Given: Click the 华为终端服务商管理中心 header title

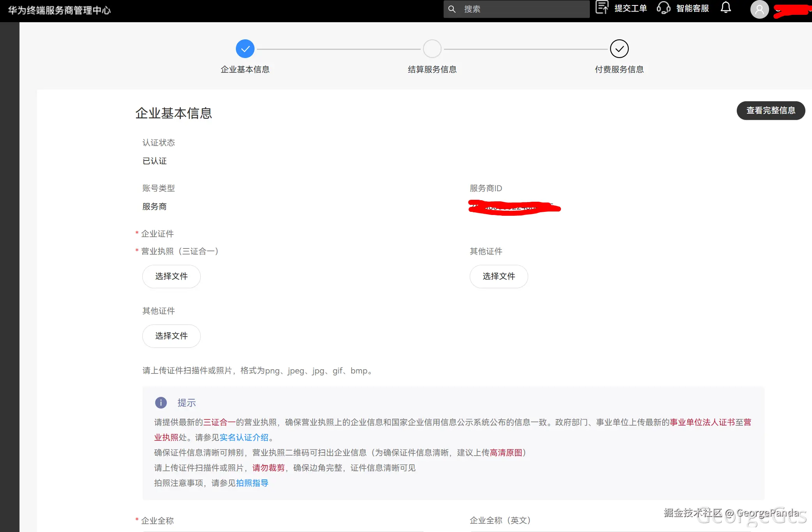Looking at the screenshot, I should (x=59, y=11).
